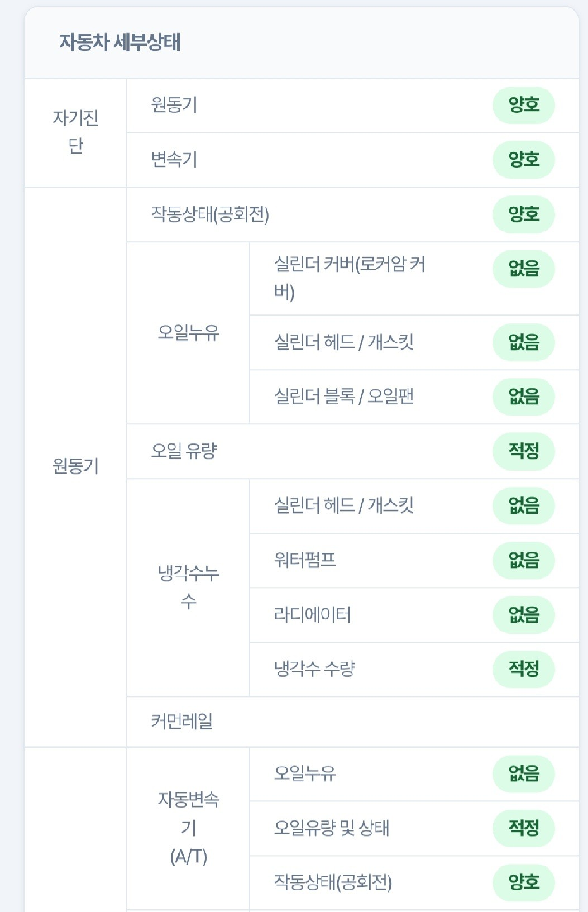588x912 pixels.
Task: Click the 오일누유 subcategory cell under 원동기
Action: click(x=188, y=333)
